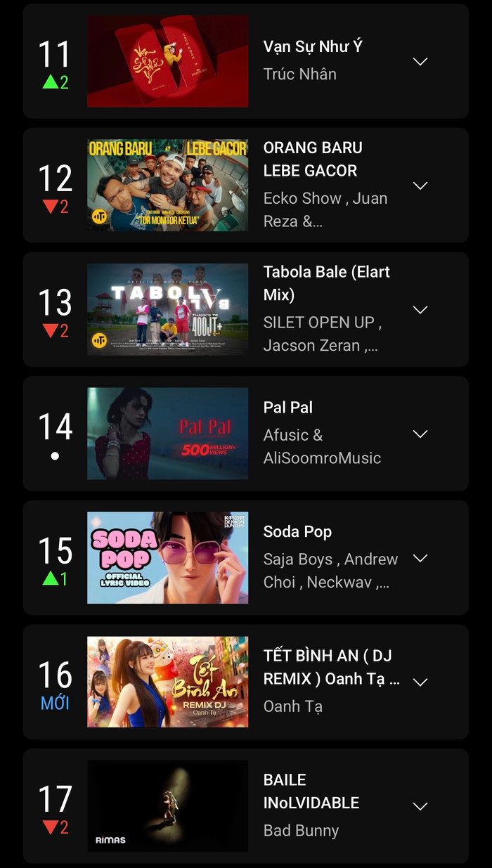This screenshot has height=868, width=492.
Task: Click the Pal Pal video thumbnail
Action: point(167,434)
